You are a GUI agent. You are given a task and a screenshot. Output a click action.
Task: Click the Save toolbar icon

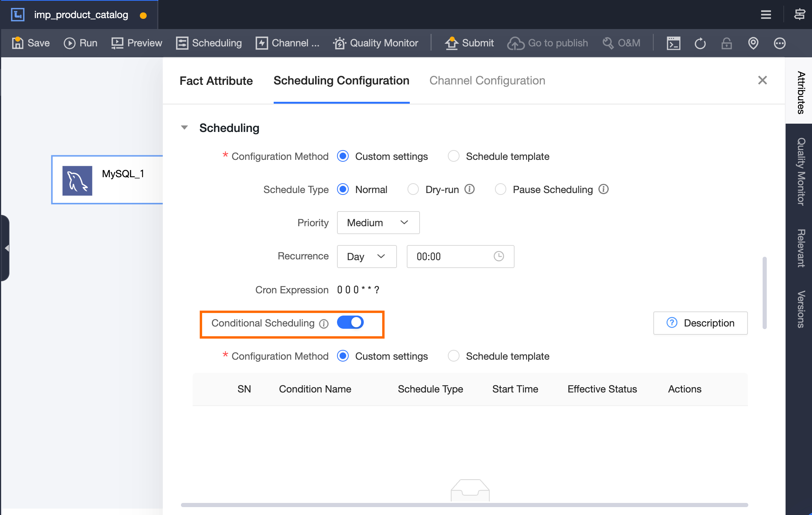[18, 43]
